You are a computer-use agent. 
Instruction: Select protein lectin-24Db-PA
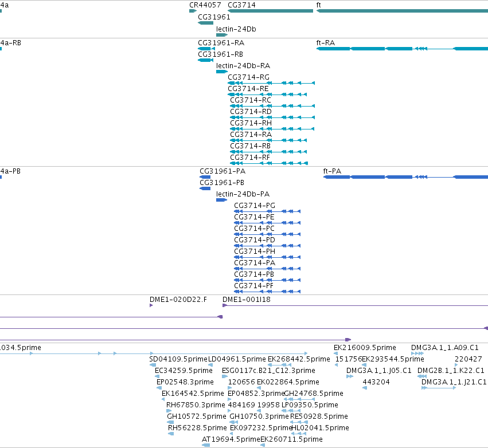[221, 200]
